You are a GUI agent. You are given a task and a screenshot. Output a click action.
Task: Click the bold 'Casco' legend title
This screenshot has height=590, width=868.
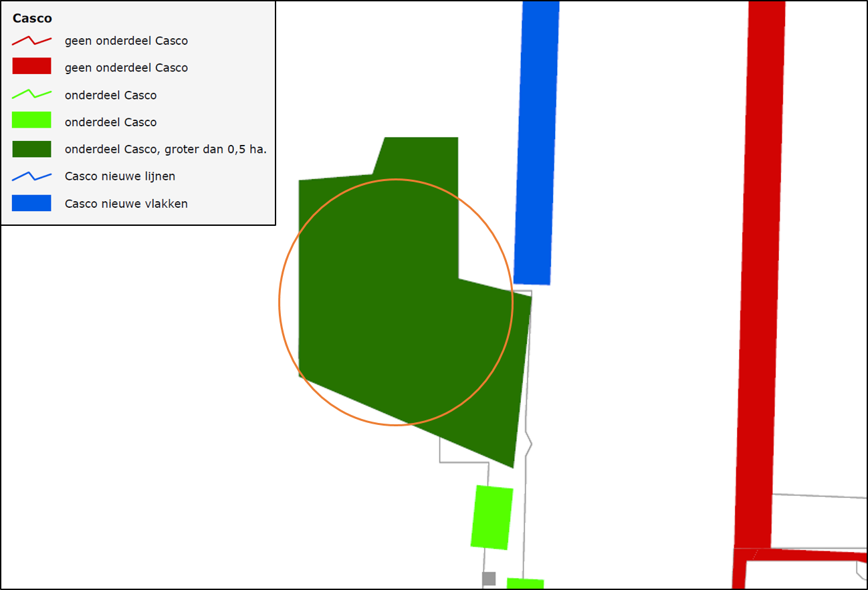32,19
